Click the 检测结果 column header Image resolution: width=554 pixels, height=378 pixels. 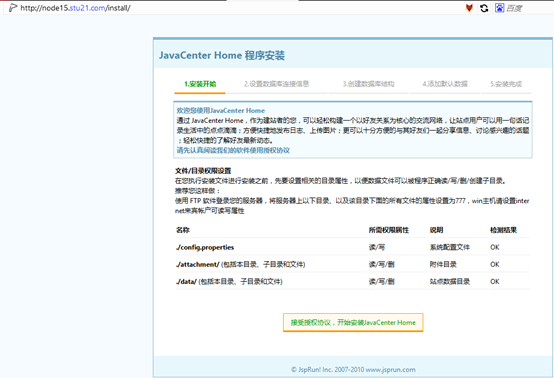click(x=503, y=230)
